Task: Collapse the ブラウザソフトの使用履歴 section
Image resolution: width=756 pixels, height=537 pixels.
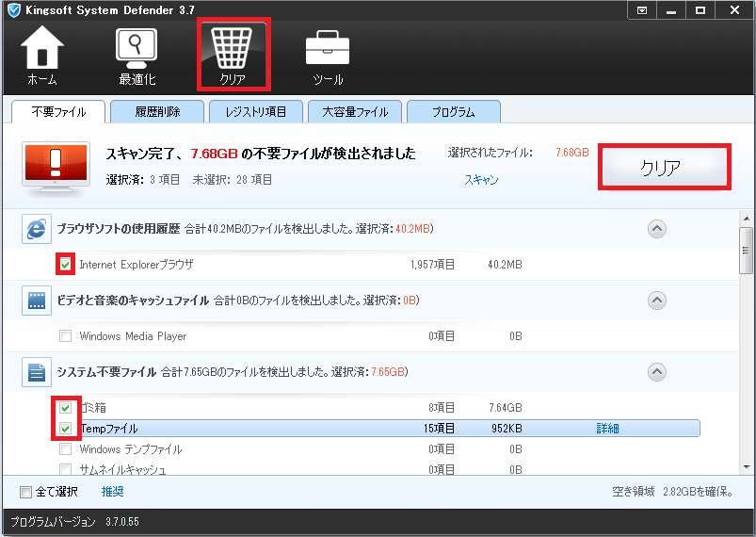Action: [x=657, y=228]
